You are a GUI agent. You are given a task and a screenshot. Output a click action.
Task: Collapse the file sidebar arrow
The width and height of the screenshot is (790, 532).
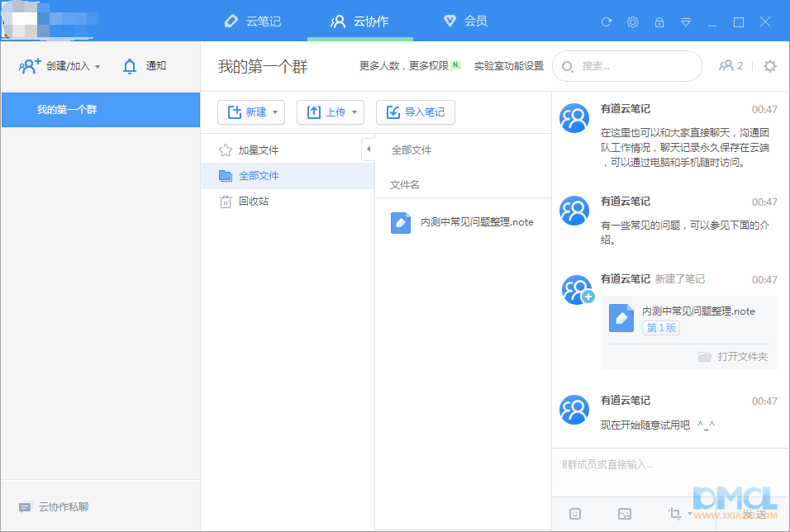[369, 150]
